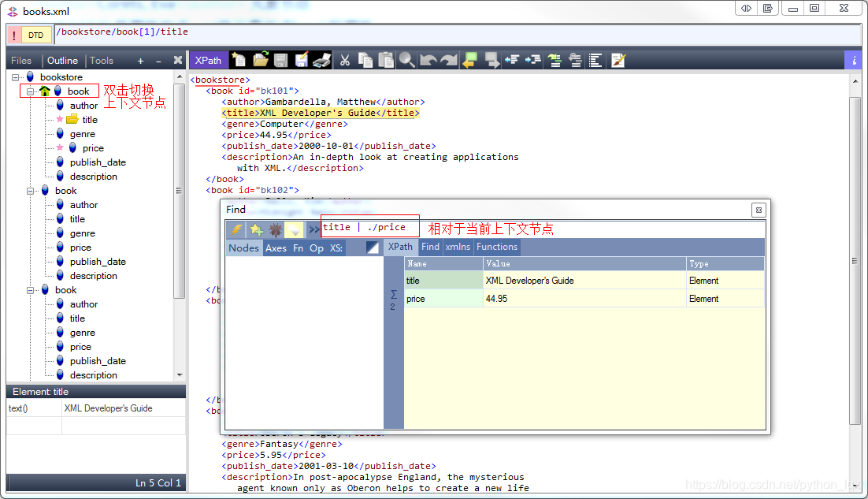Click the title result row in Find results
868x499 pixels.
[x=584, y=280]
